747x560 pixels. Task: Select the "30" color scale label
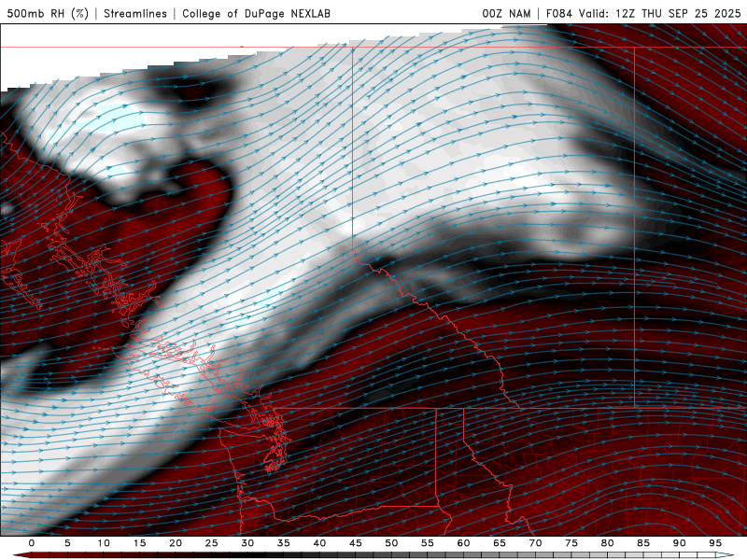click(247, 543)
